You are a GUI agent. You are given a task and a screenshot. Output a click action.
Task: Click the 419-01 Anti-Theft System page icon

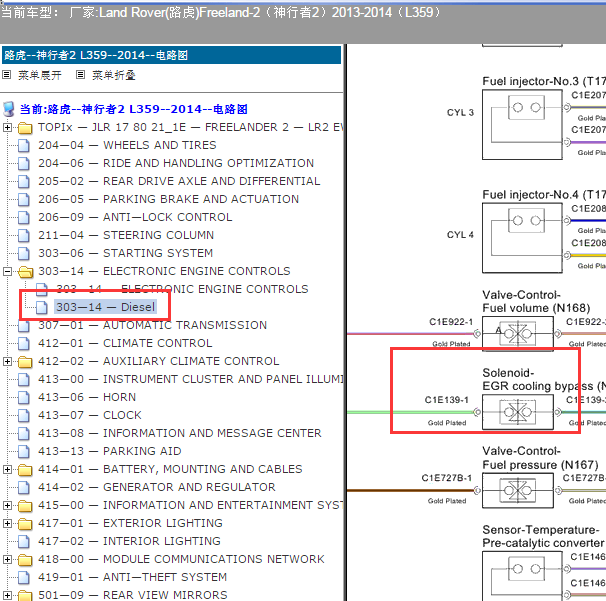click(24, 577)
